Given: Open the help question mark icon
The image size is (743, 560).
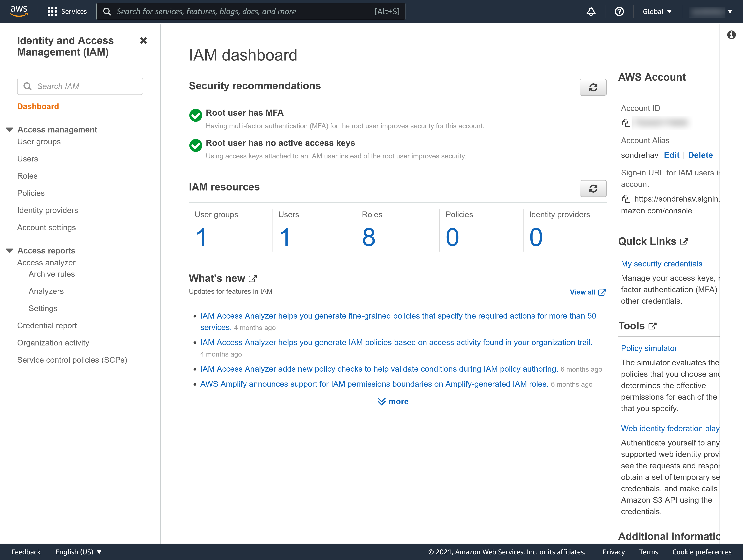Looking at the screenshot, I should [619, 11].
